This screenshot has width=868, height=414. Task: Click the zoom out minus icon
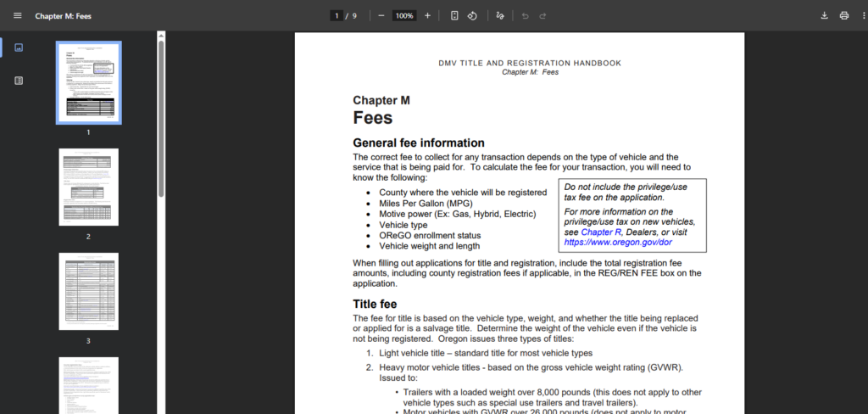point(381,15)
